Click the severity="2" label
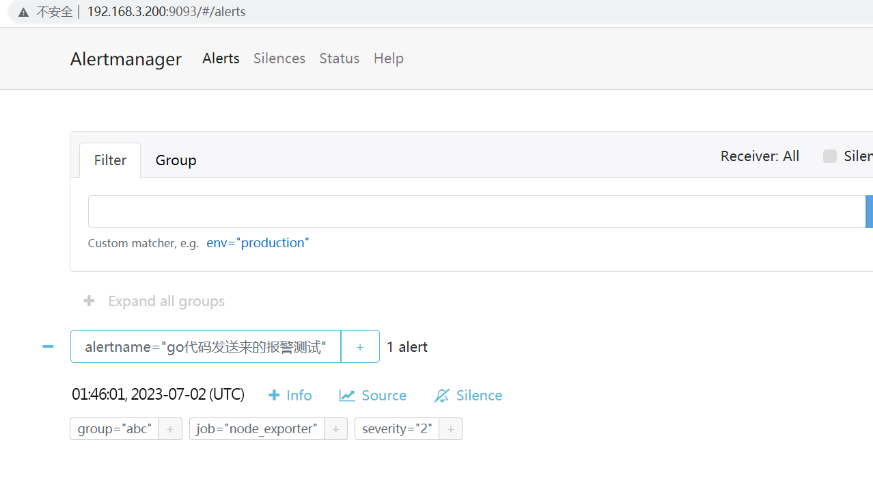The height and width of the screenshot is (477, 873). 397,429
